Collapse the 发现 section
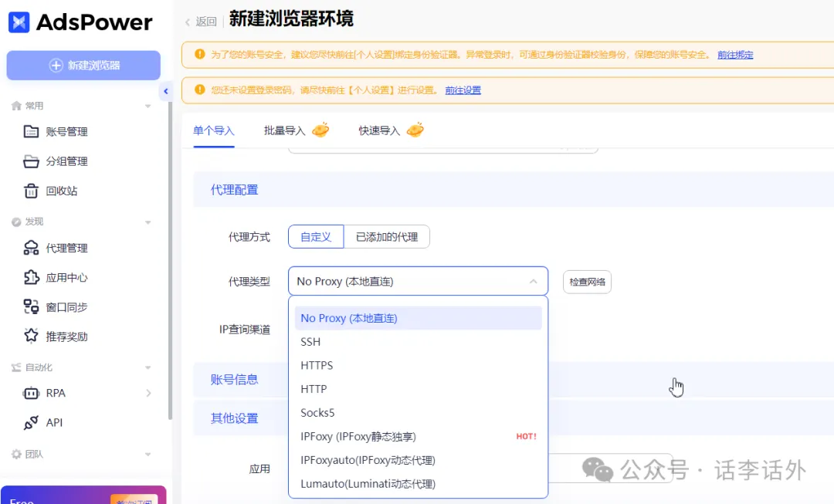 147,222
